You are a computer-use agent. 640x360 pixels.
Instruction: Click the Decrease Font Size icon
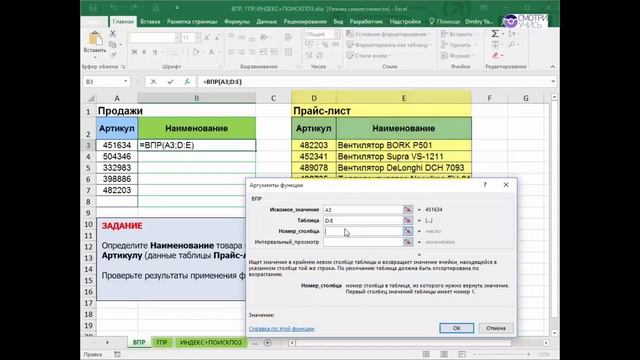(x=217, y=38)
